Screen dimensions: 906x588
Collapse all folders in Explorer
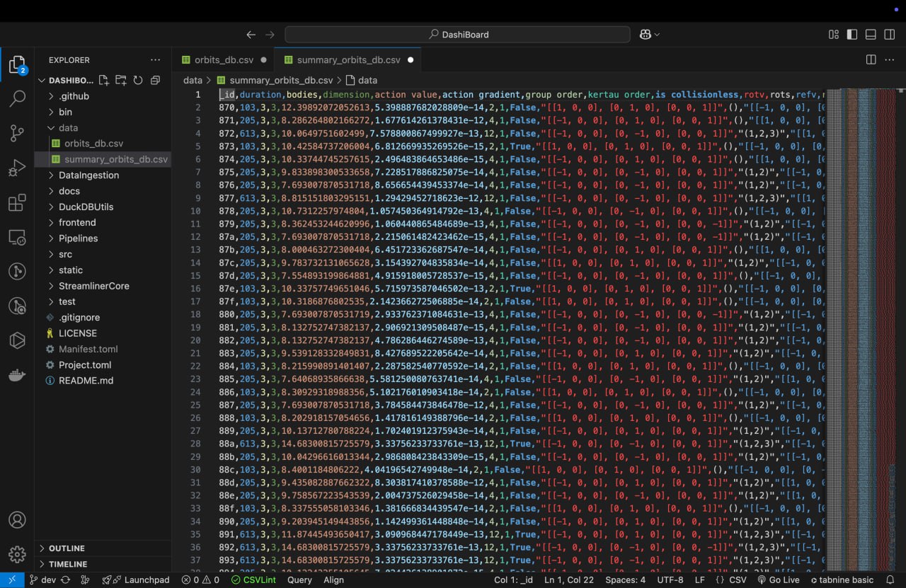[155, 80]
